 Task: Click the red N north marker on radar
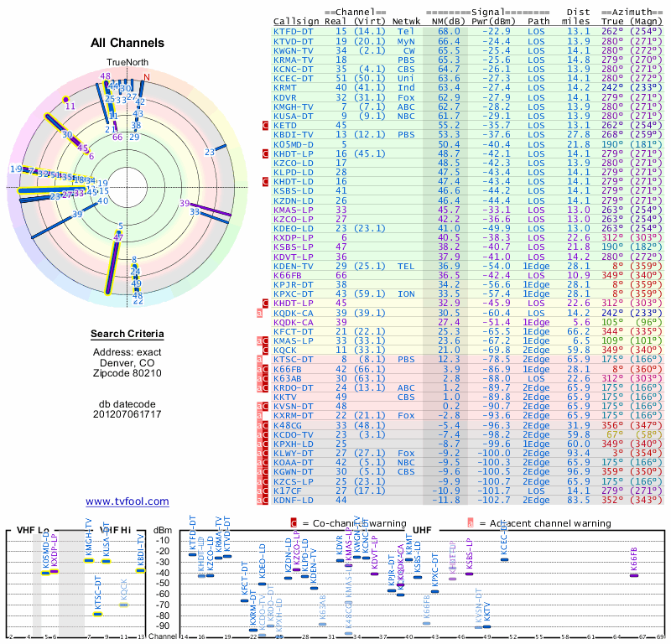(146, 77)
